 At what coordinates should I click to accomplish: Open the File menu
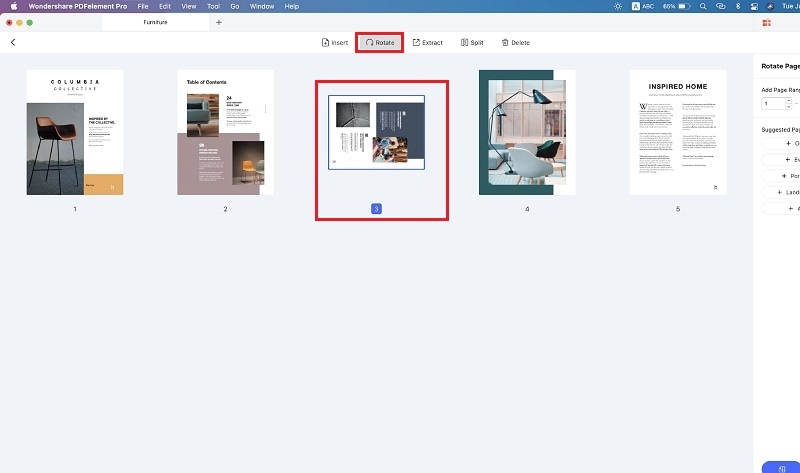(143, 6)
